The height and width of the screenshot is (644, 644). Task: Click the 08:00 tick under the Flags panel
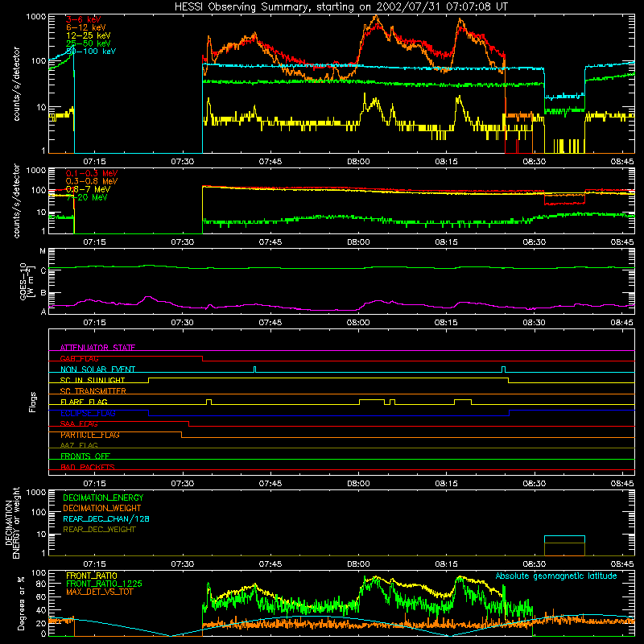coord(358,484)
